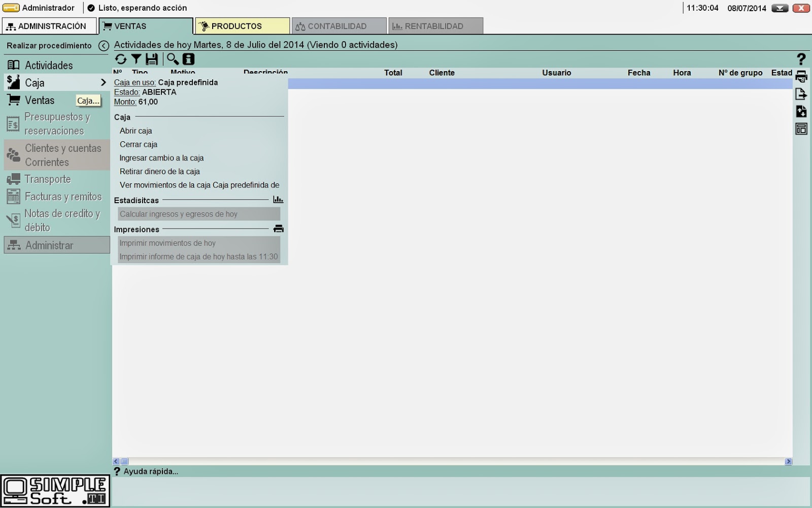Print using the printer icon on the right

(801, 76)
